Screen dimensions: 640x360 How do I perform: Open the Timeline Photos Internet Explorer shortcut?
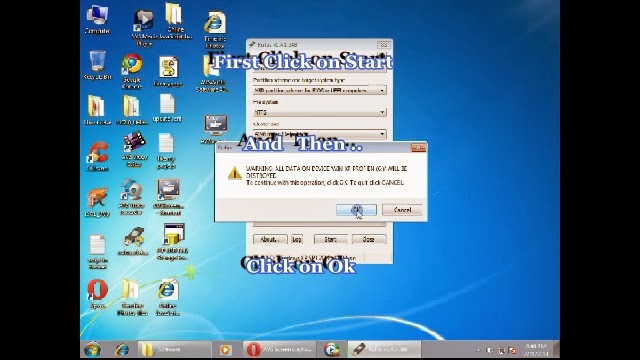[x=215, y=30]
